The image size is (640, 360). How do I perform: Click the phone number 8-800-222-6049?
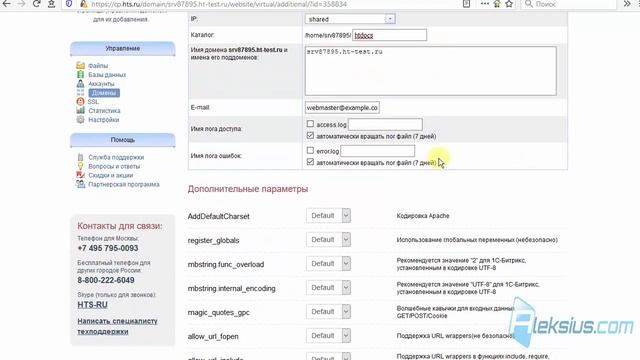106,280
